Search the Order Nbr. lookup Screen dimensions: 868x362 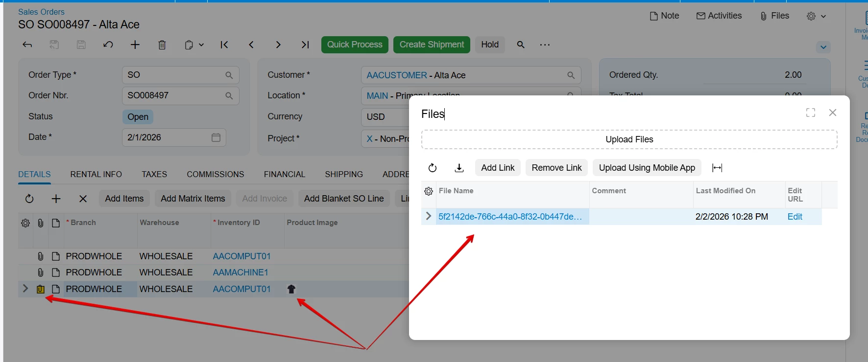click(229, 96)
